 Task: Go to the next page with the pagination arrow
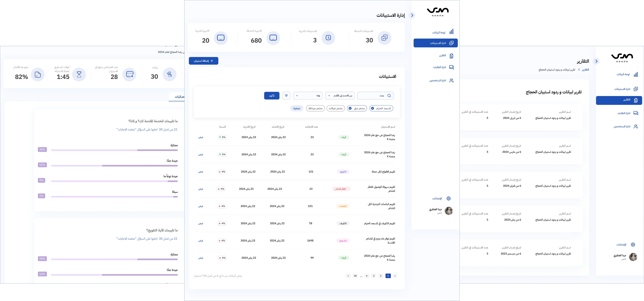[x=348, y=276]
